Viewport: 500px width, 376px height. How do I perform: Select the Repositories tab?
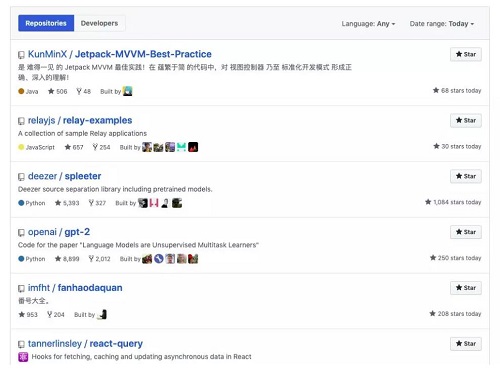tap(46, 23)
